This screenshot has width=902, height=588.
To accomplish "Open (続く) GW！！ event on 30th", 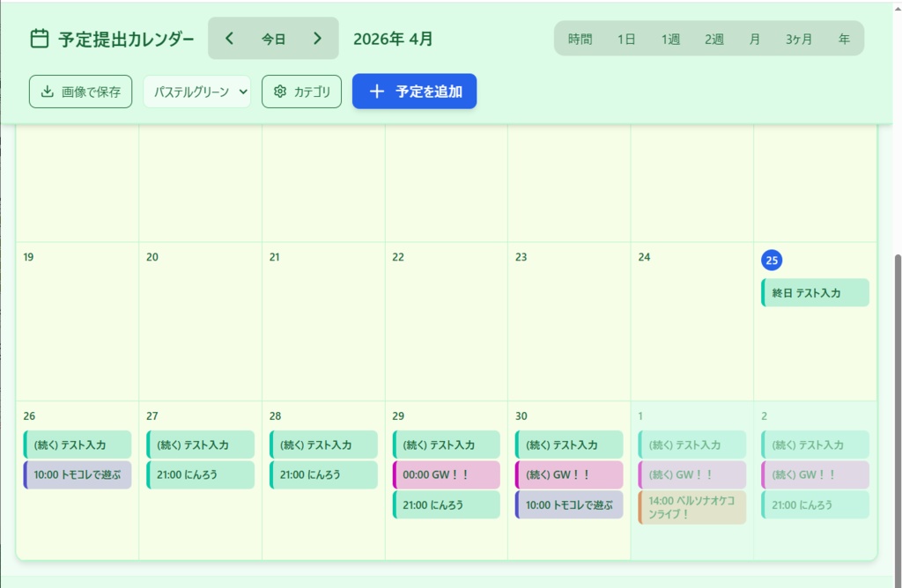I will pos(569,474).
